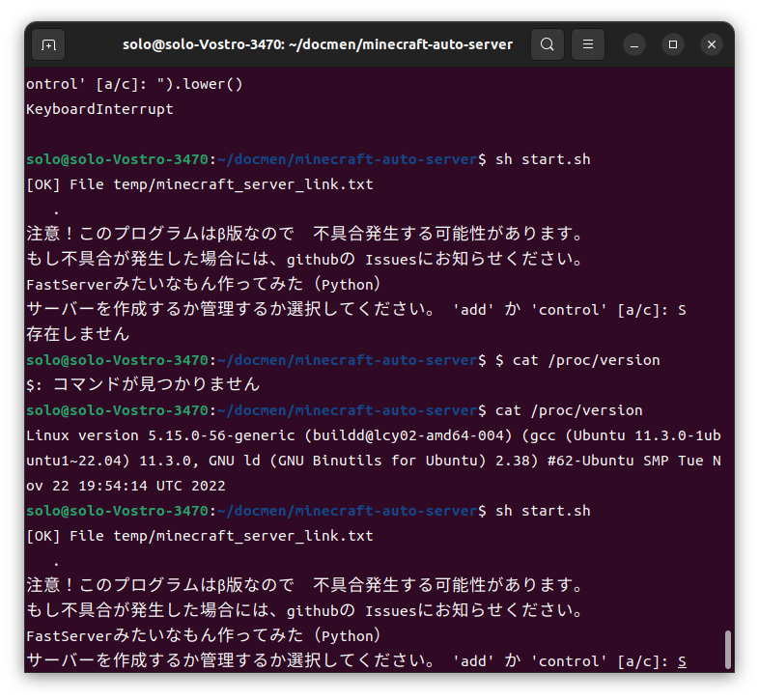Click the KeyboardInterrupt line
759x700 pixels.
tap(99, 109)
